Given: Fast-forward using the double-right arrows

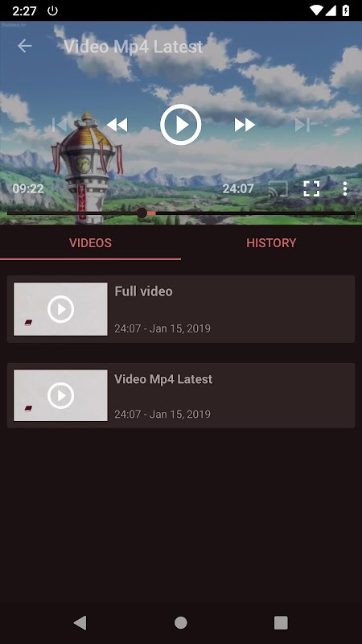Looking at the screenshot, I should (245, 125).
